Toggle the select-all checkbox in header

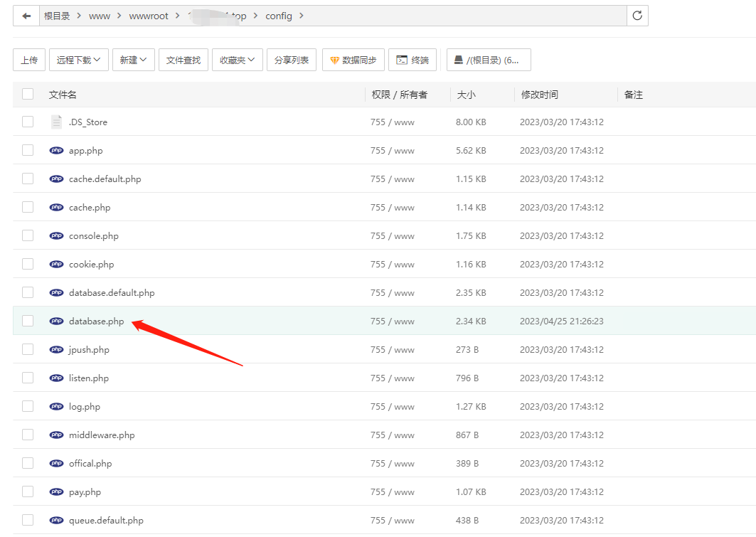[x=28, y=94]
